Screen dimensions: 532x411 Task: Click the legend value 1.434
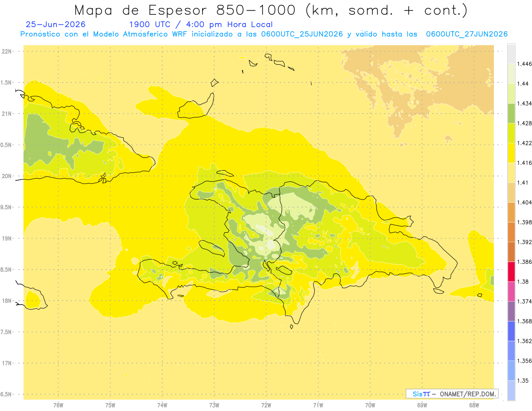pyautogui.click(x=524, y=104)
